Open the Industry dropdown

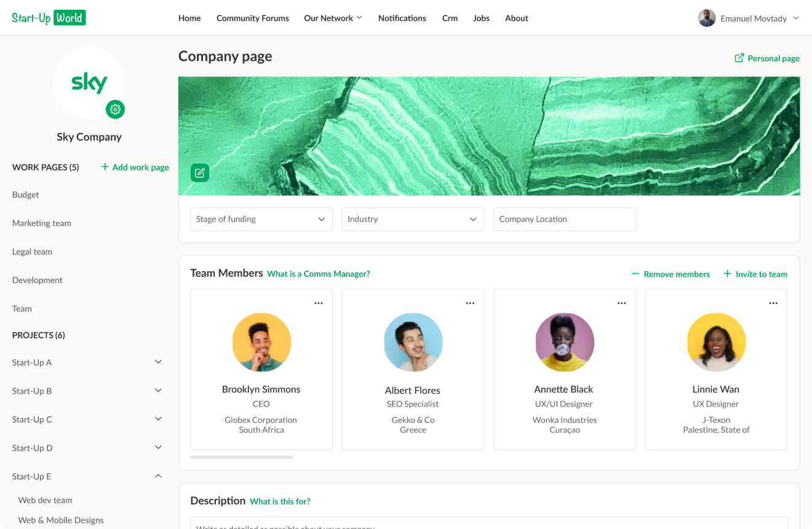tap(412, 220)
